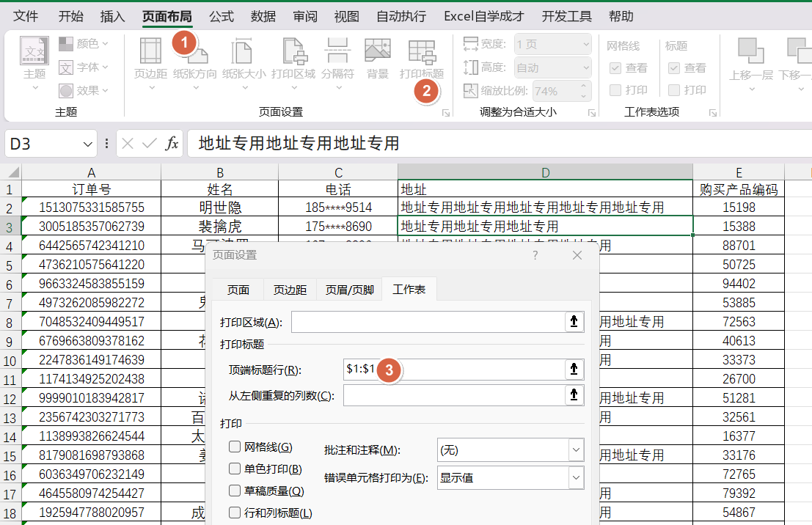Screen dimensions: 812x525
Task: Click the 打印标题 print titles icon
Action: [x=422, y=51]
